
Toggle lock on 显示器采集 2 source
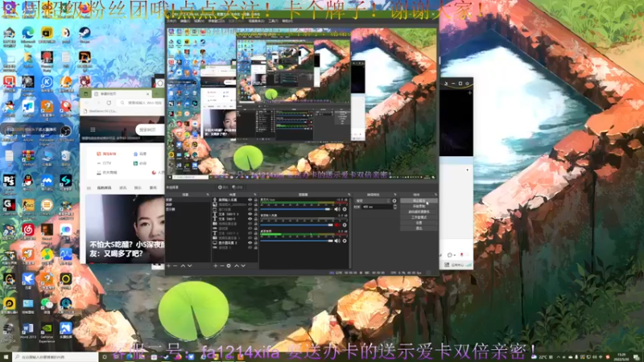tap(255, 243)
